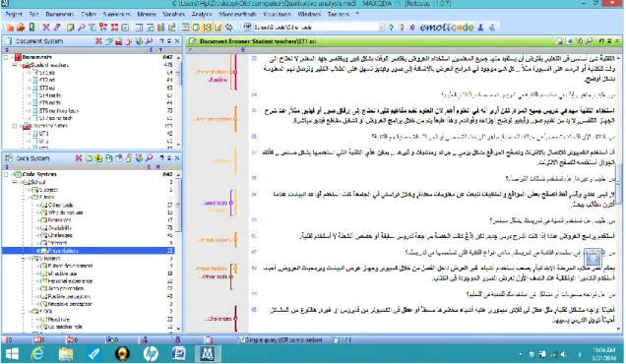Screen dimensions: 626x364
Task: Open the Mixed methods menu
Action: tap(237, 14)
